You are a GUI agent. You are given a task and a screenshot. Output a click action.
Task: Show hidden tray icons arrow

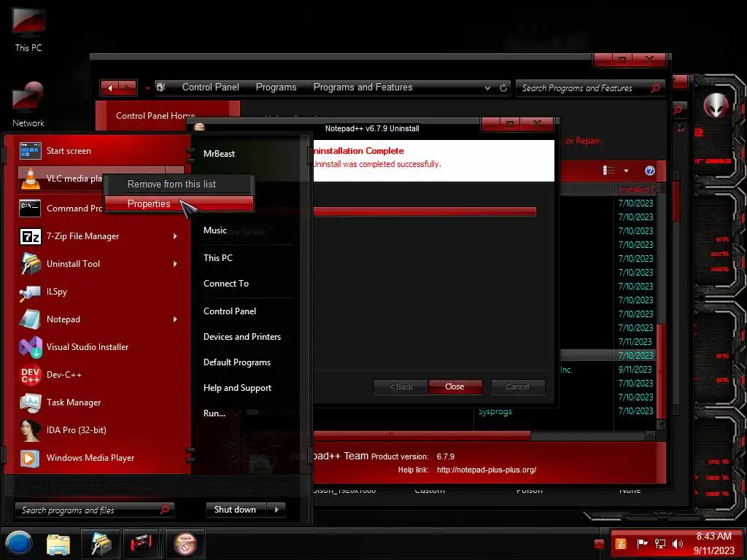tap(600, 544)
